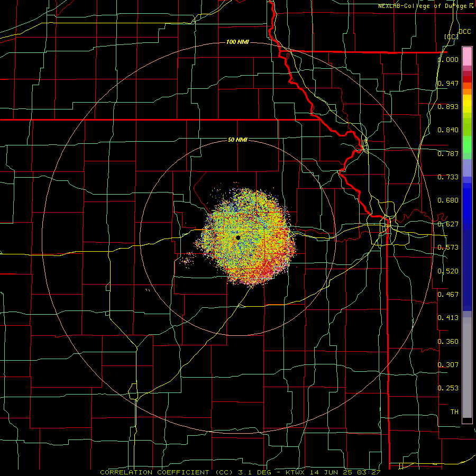Click the TH threshold label on scale

pos(454,412)
